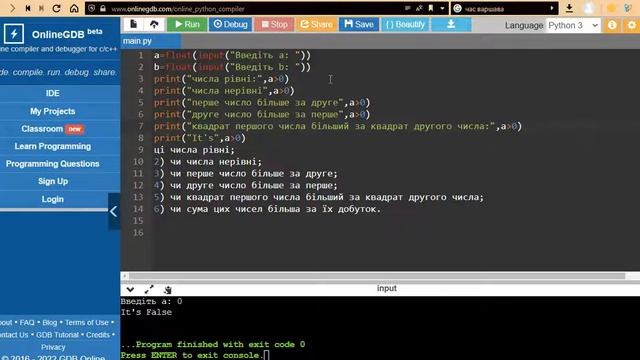Clear the console using the brush icon

pyautogui.click(x=167, y=289)
